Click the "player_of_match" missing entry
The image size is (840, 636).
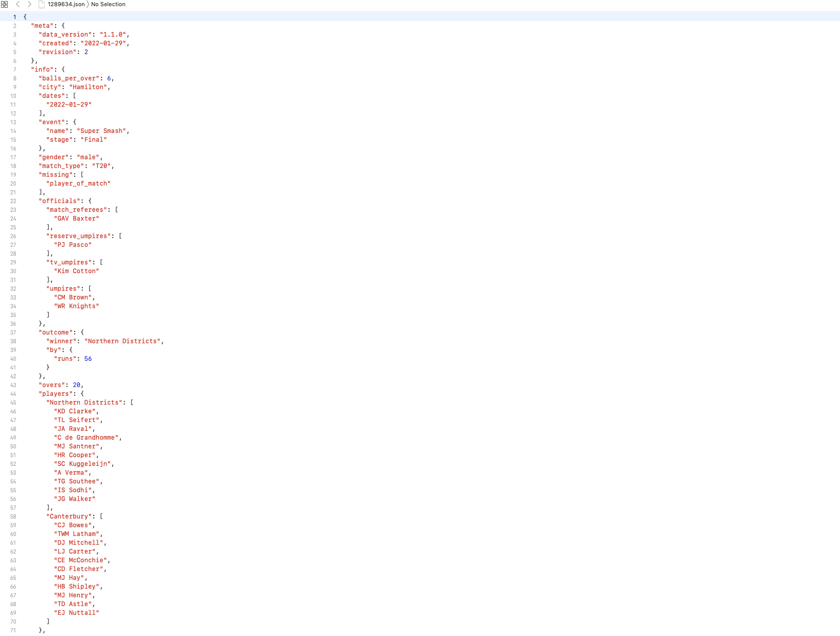(x=78, y=183)
